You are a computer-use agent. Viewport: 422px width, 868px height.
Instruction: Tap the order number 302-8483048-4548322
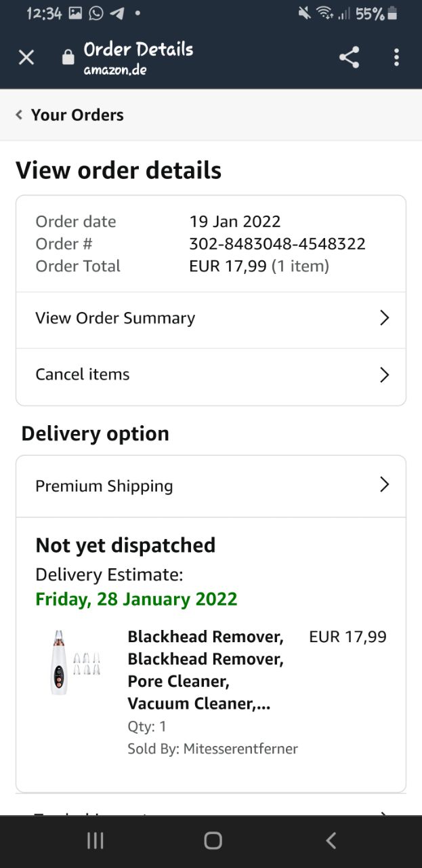click(277, 243)
